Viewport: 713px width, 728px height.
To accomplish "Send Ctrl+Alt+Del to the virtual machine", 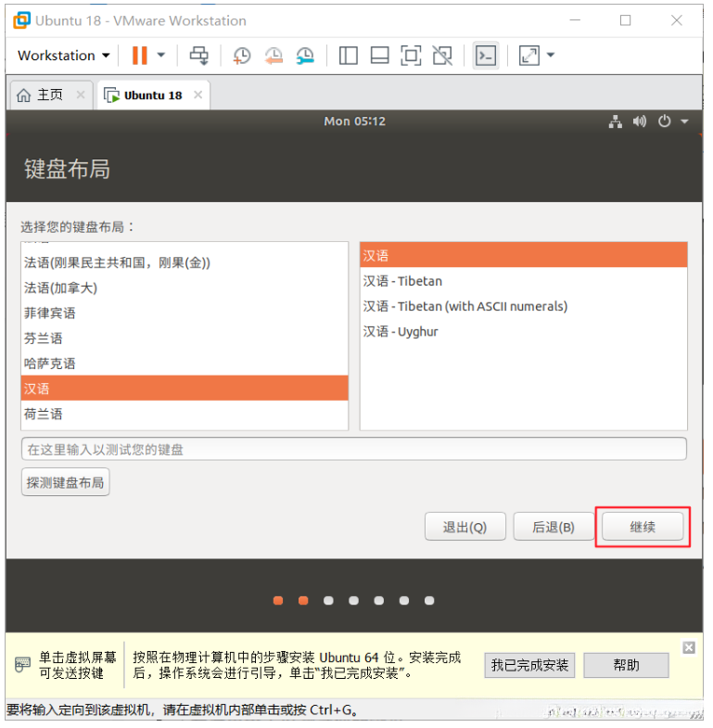I will [x=199, y=56].
